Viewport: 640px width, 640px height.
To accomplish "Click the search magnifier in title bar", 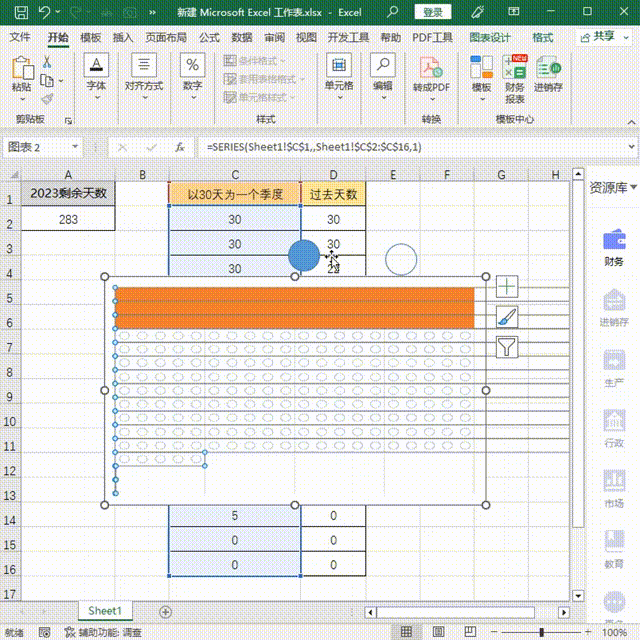I will (x=392, y=11).
